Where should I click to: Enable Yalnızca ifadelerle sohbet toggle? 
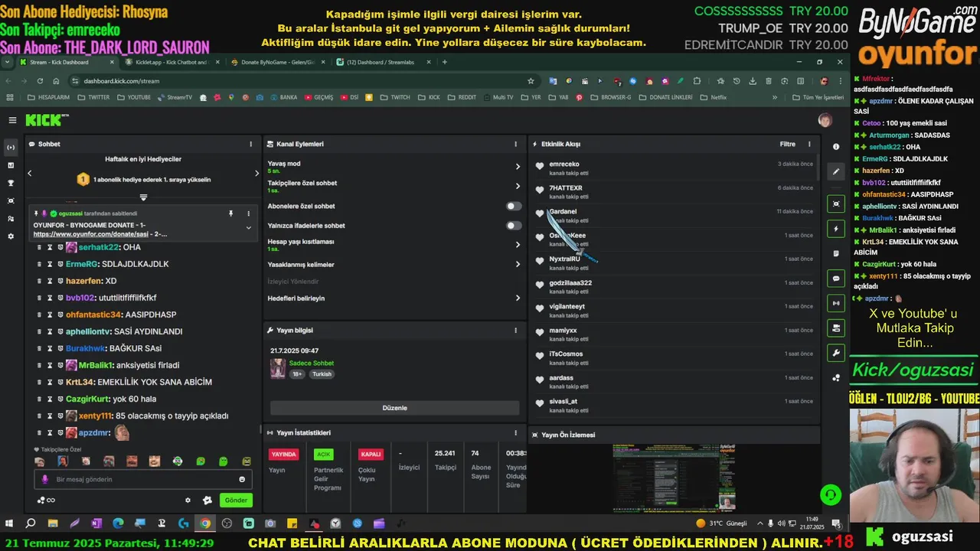(x=514, y=226)
